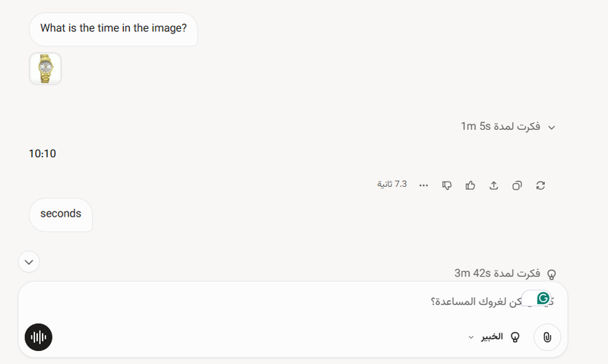Screen dimensions: 608x364
Task: Click the 7.3 ثانية response time label
Action: (391, 184)
